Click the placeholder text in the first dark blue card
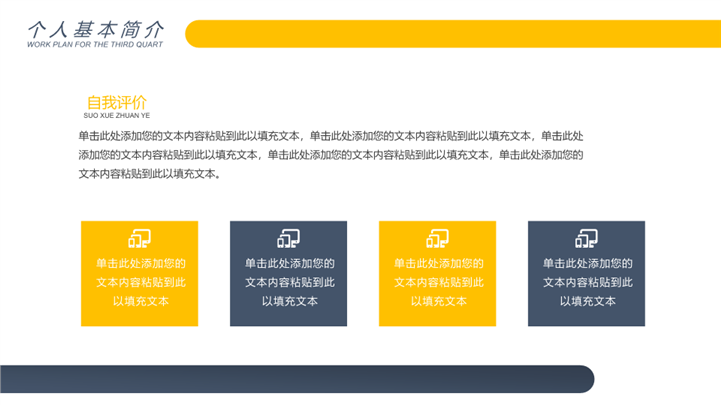This screenshot has width=721, height=405. coord(289,282)
